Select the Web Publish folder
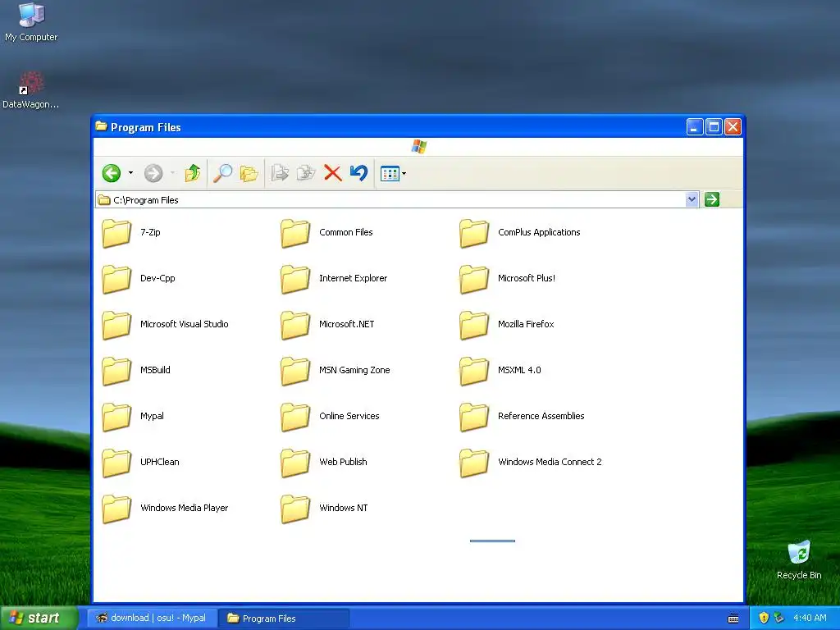The width and height of the screenshot is (840, 630). 323,463
